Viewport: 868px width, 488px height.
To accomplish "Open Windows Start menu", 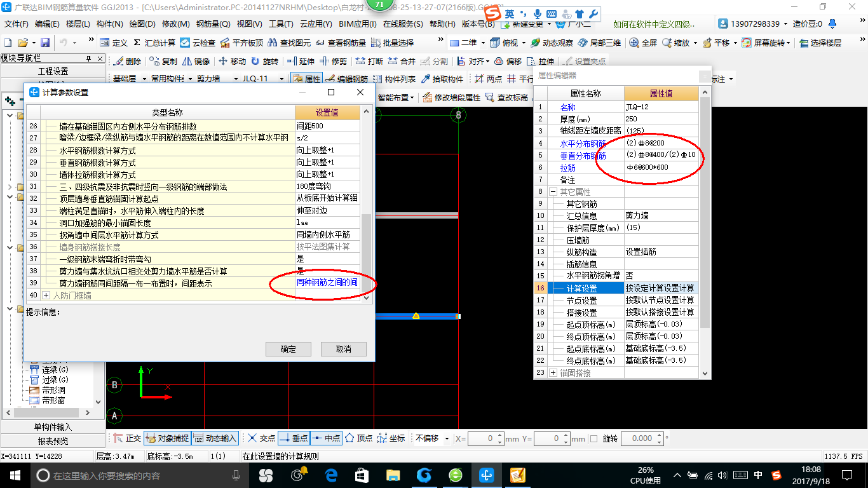I will (15, 475).
